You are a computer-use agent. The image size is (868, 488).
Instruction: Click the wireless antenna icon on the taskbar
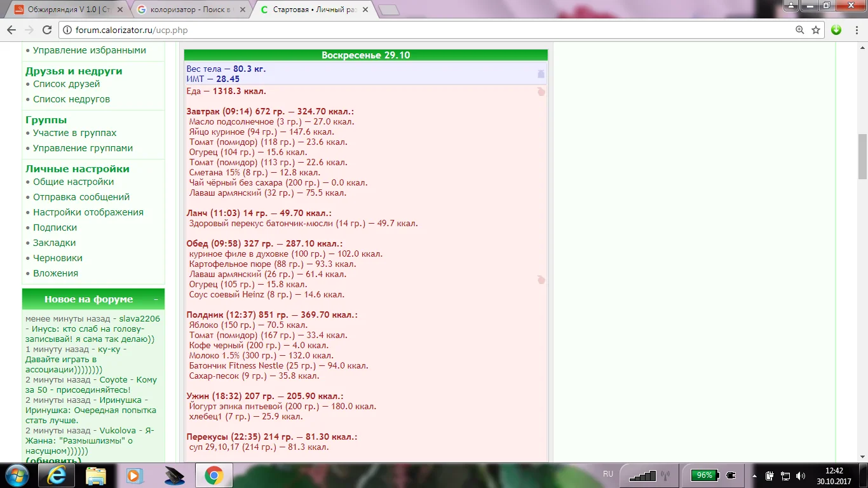(x=665, y=475)
